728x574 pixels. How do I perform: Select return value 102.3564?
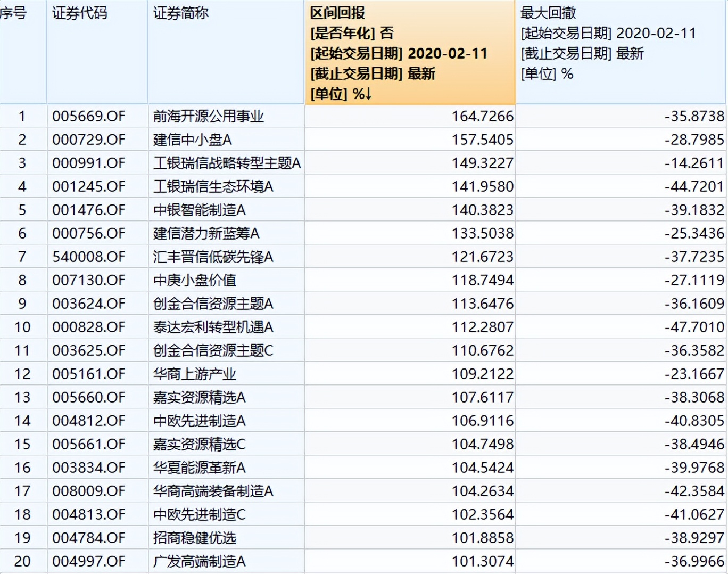[x=483, y=514]
